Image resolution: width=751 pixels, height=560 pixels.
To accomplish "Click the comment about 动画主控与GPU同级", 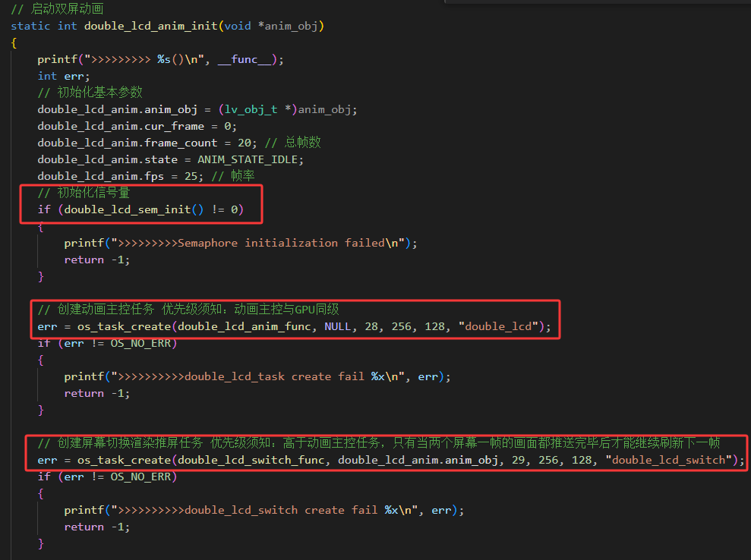I will coord(188,310).
